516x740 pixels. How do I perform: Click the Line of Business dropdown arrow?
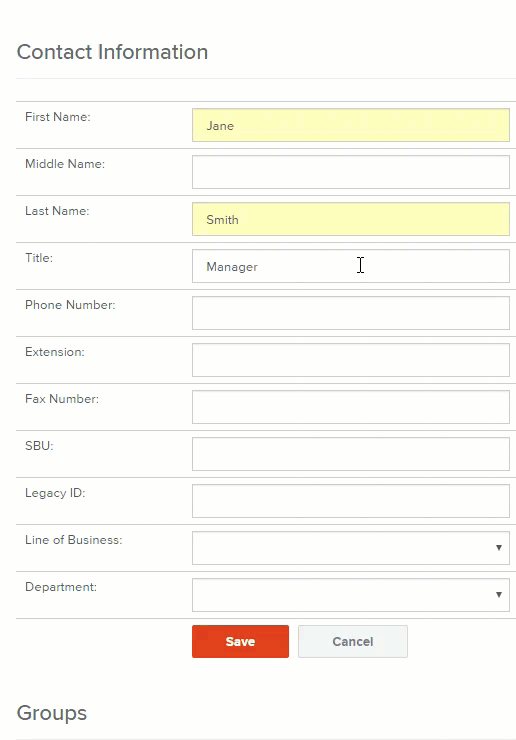coord(499,548)
